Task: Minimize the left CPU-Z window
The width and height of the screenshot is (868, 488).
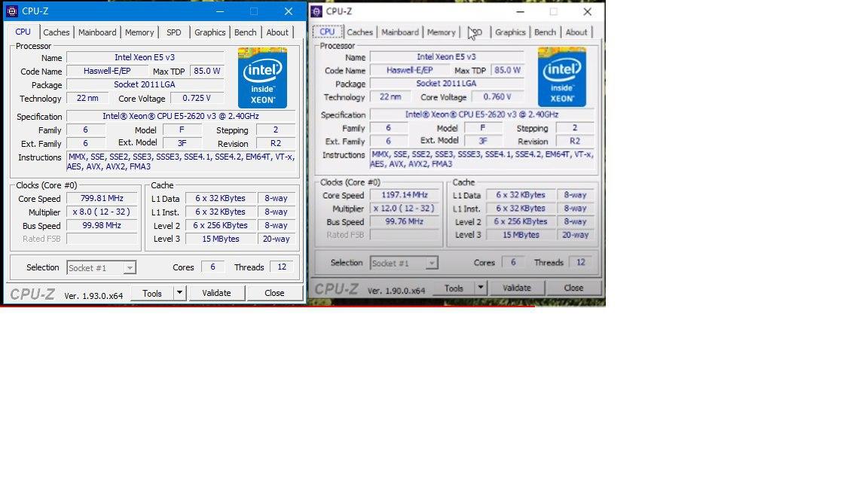Action: point(220,11)
